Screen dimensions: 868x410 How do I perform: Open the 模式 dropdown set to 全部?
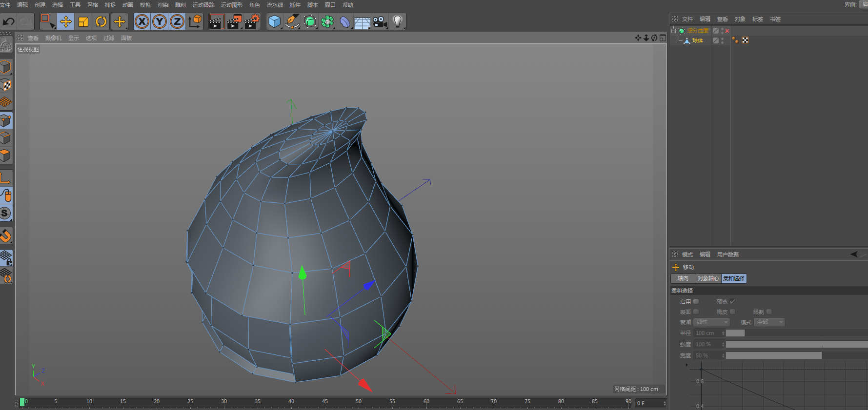(769, 322)
